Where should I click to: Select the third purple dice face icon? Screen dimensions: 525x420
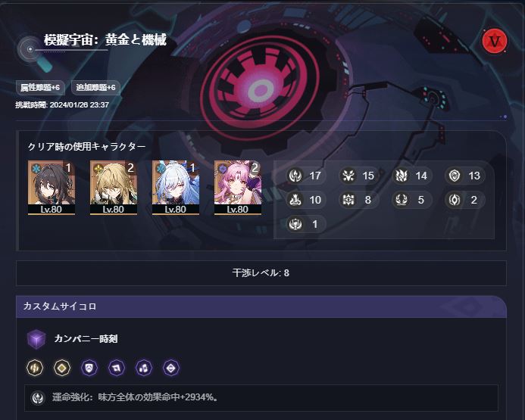click(89, 368)
